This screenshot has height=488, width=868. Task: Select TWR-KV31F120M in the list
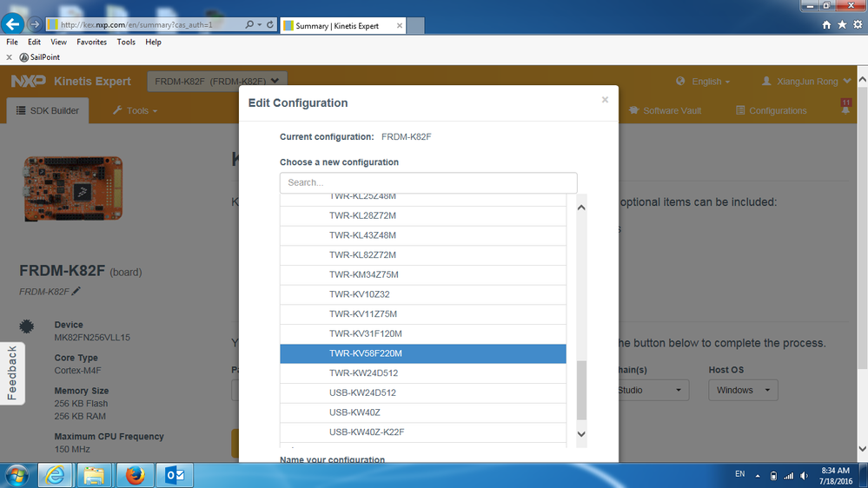[423, 333]
